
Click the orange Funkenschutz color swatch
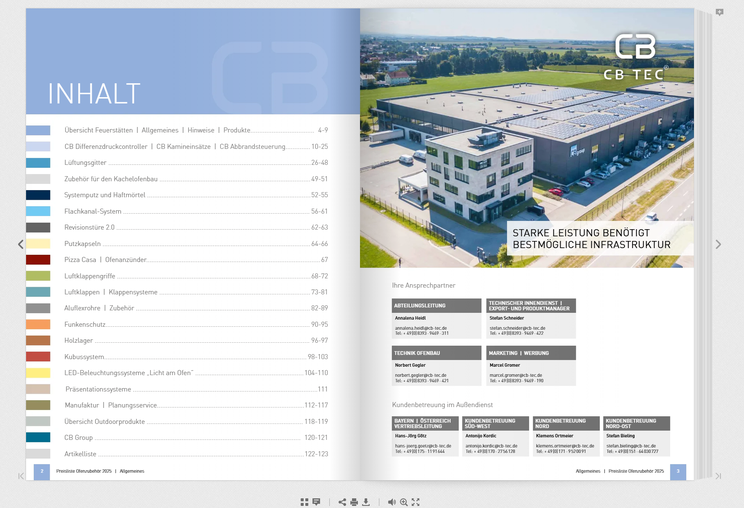click(x=38, y=324)
